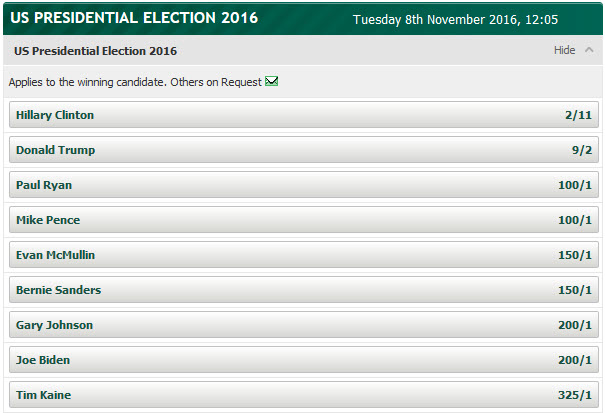Screen dimensions: 605x413
Task: Choose Tim Kaine at 325/1
Action: (304, 395)
